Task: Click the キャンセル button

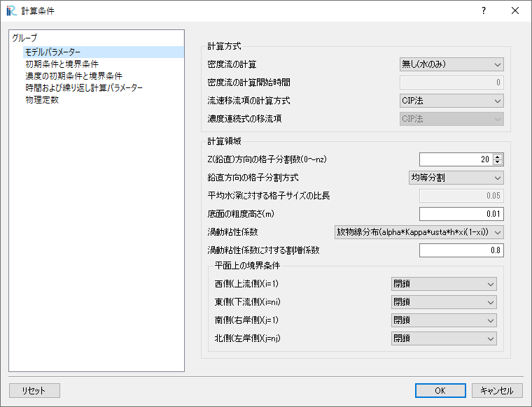Action: click(497, 390)
